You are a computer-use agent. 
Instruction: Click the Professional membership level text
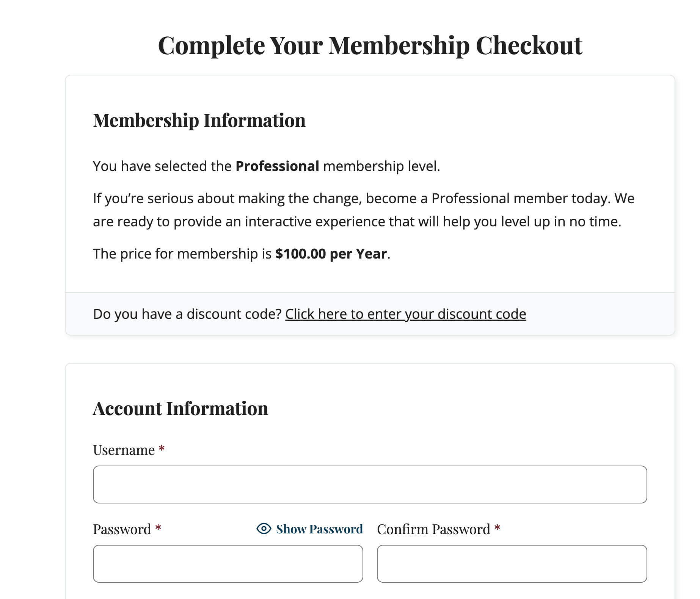click(277, 166)
